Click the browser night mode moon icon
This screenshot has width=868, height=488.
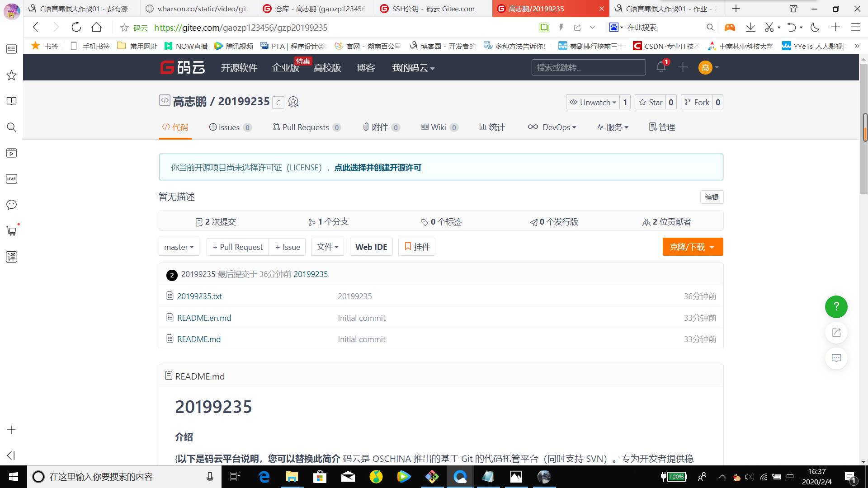815,28
